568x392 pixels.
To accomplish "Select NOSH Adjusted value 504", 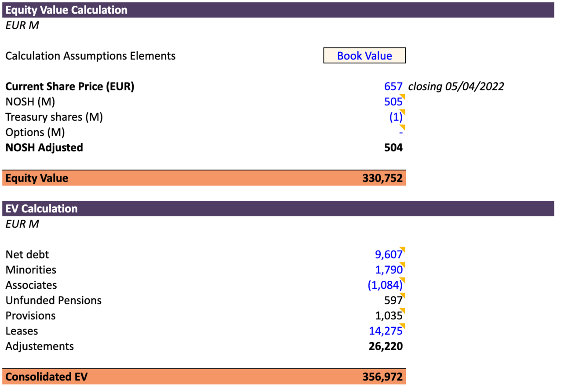I will coord(393,148).
